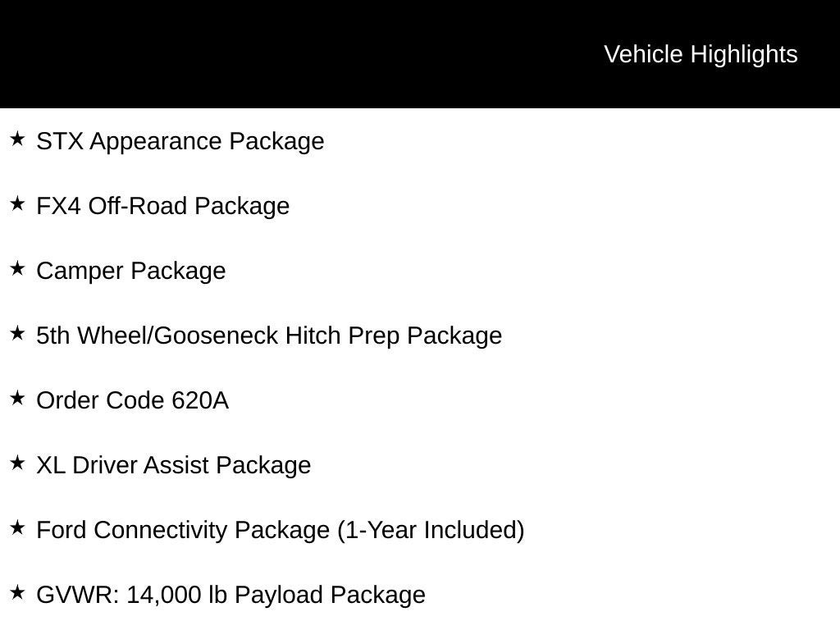This screenshot has height=630, width=840.
Task: Click the star bullet next to FX4 Off-Road Package
Action: coord(17,204)
